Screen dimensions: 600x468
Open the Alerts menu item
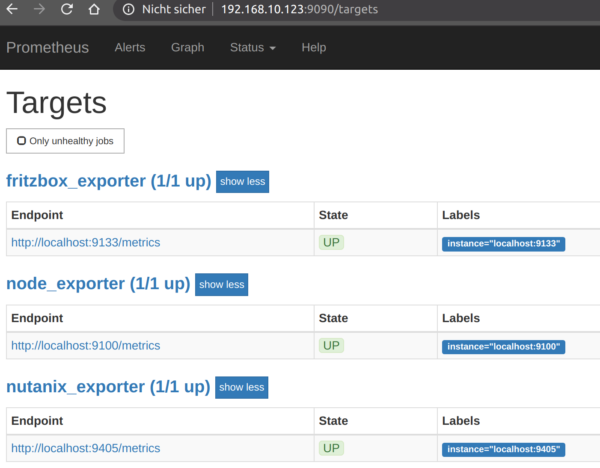click(x=130, y=47)
